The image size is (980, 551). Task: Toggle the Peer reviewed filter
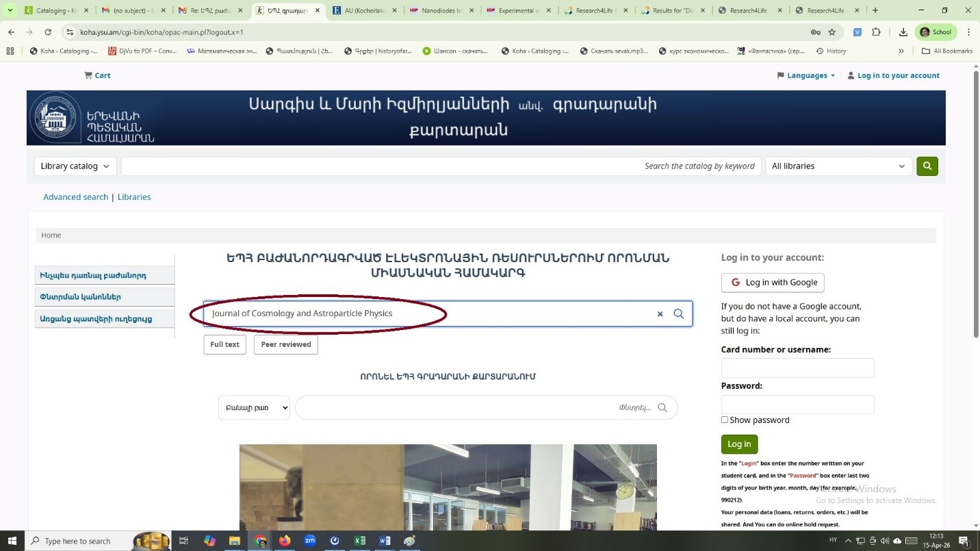click(285, 344)
